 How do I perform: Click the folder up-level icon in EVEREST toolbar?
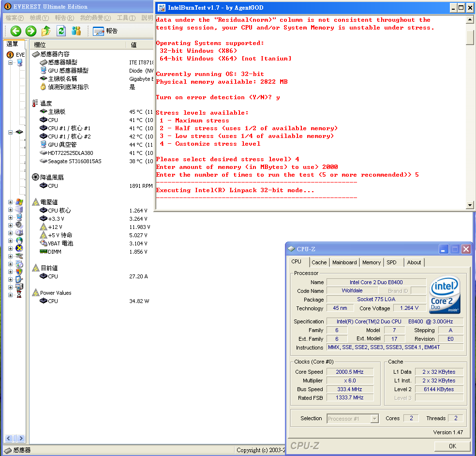point(46,31)
